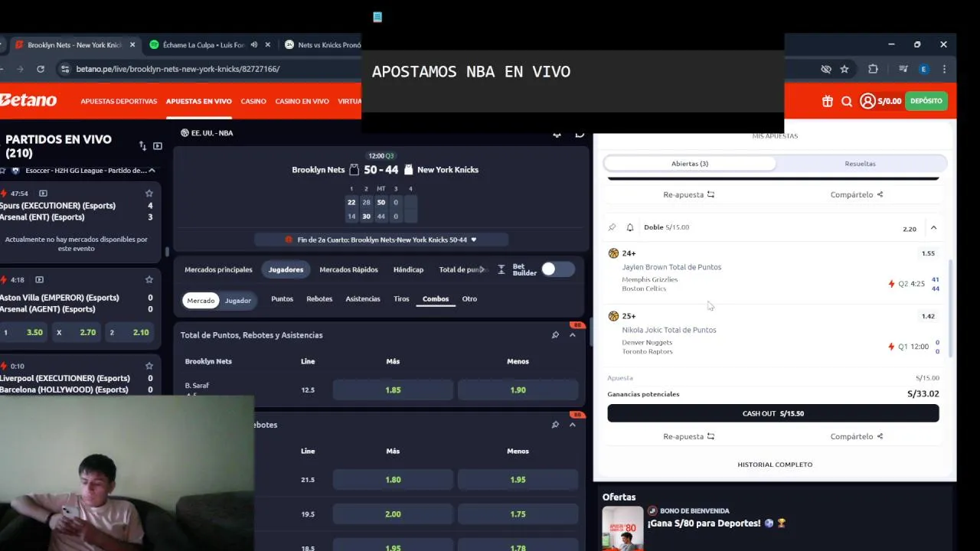This screenshot has height=551, width=980.
Task: Click Re-apuesta below Cash Out
Action: click(688, 436)
